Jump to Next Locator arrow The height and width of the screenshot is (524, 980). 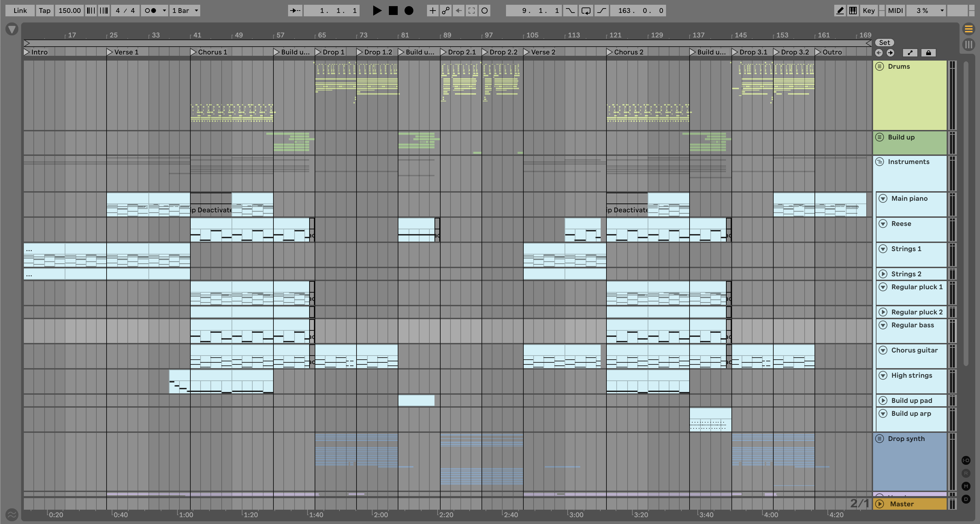pyautogui.click(x=890, y=53)
